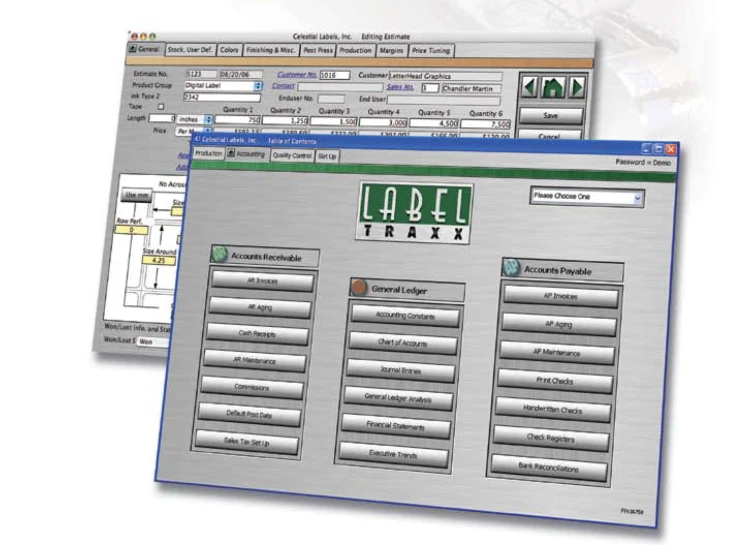Image resolution: width=750 pixels, height=545 pixels.
Task: Click the Cash Receipts button
Action: point(257,334)
